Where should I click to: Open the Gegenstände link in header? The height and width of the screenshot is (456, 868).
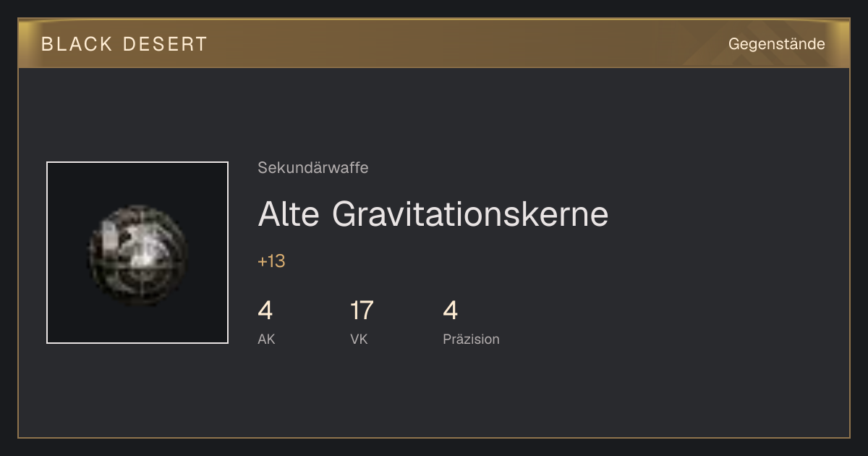776,44
